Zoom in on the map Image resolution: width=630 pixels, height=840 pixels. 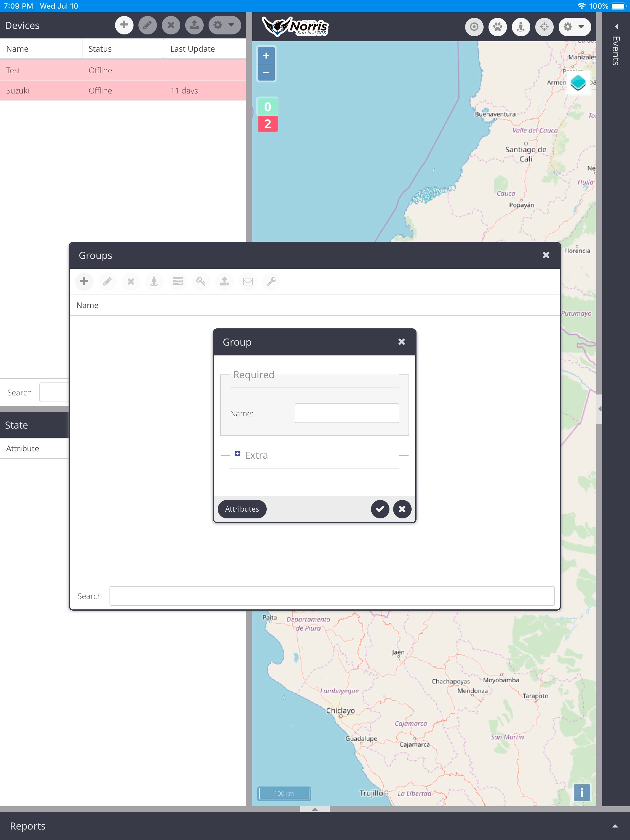266,56
